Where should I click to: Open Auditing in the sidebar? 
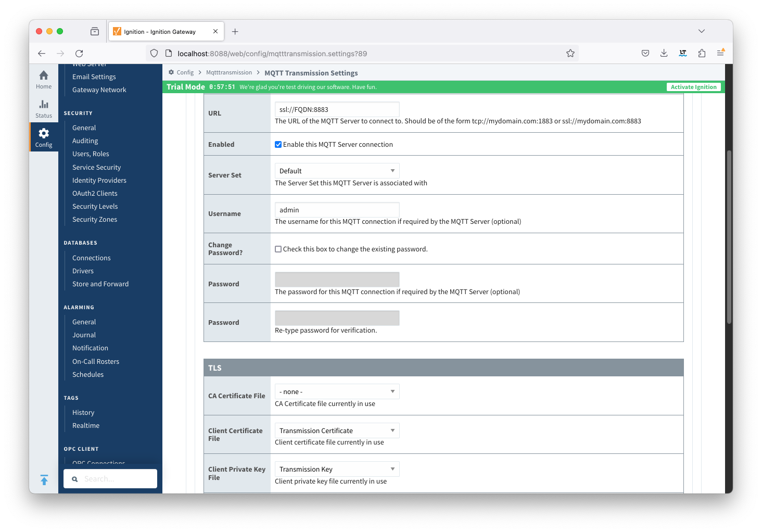(85, 141)
